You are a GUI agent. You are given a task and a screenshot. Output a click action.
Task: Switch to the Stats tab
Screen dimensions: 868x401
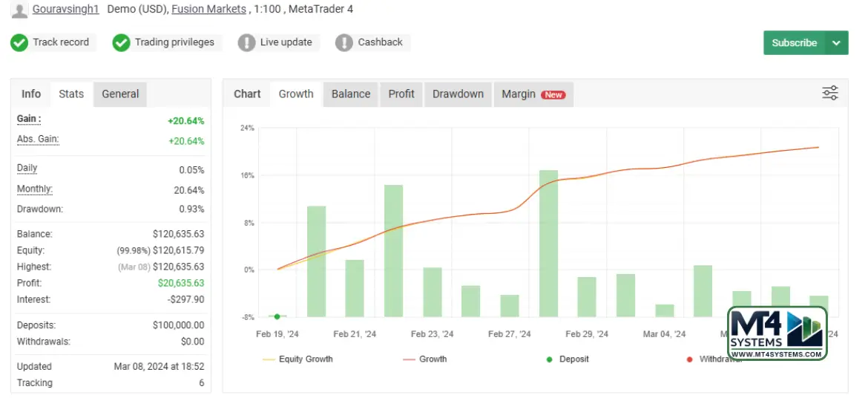pyautogui.click(x=71, y=94)
